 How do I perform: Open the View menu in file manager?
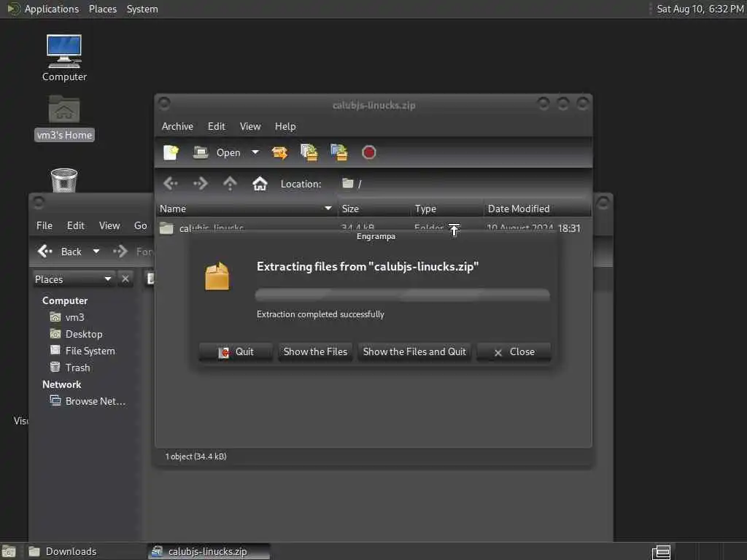tap(109, 225)
